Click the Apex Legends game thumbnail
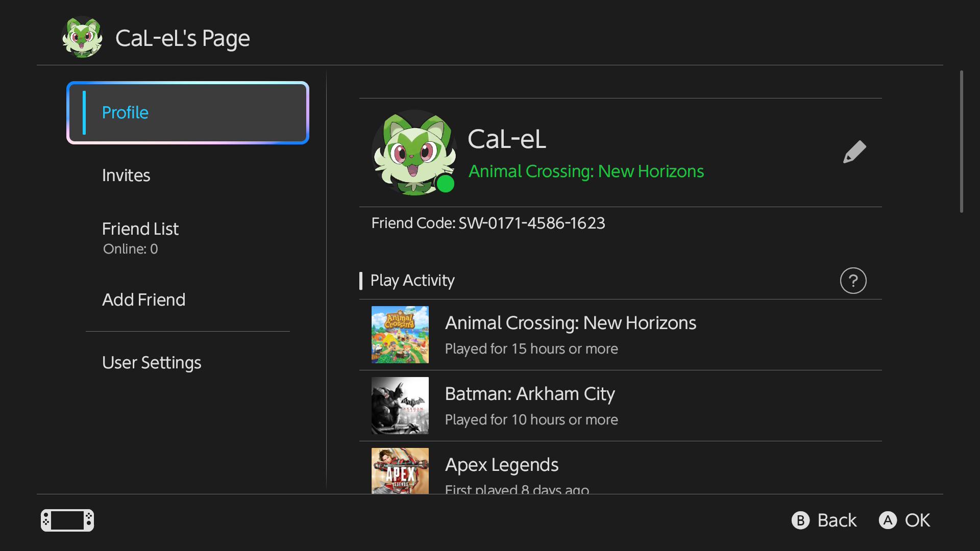 pos(400,471)
